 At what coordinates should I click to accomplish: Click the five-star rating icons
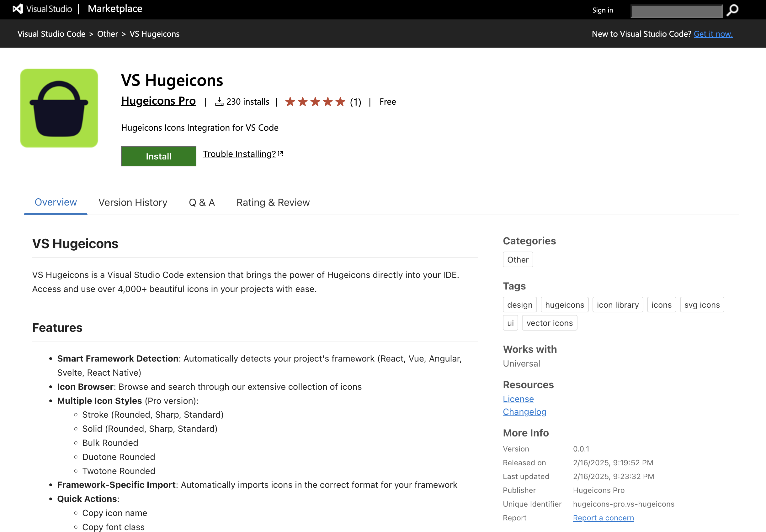click(315, 102)
